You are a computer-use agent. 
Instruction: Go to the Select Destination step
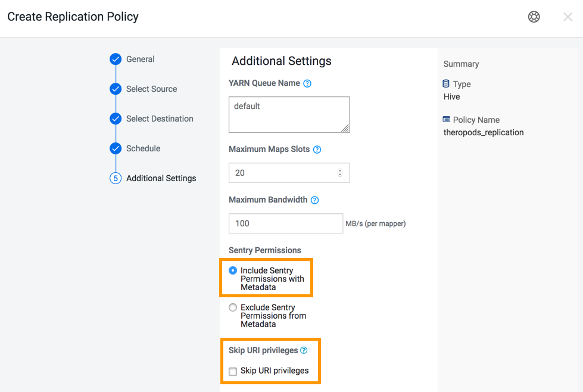[160, 119]
